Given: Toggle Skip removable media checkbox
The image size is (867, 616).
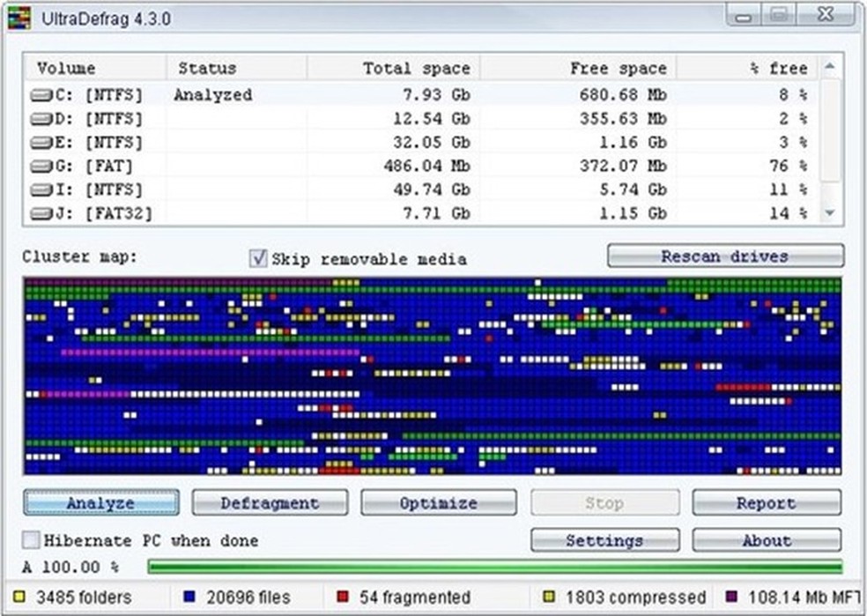Looking at the screenshot, I should click(x=258, y=258).
